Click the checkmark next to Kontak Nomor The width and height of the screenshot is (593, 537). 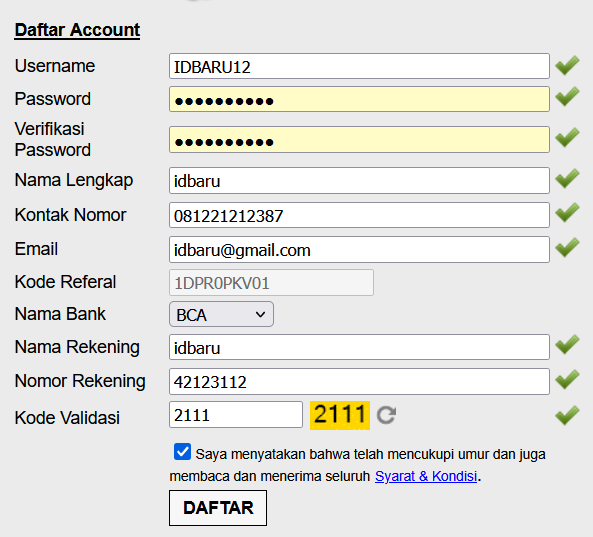coord(567,212)
